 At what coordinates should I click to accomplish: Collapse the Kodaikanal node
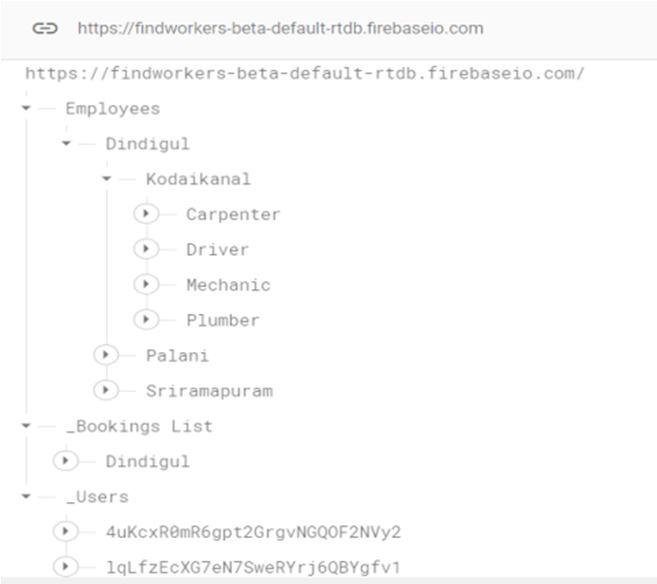(106, 179)
